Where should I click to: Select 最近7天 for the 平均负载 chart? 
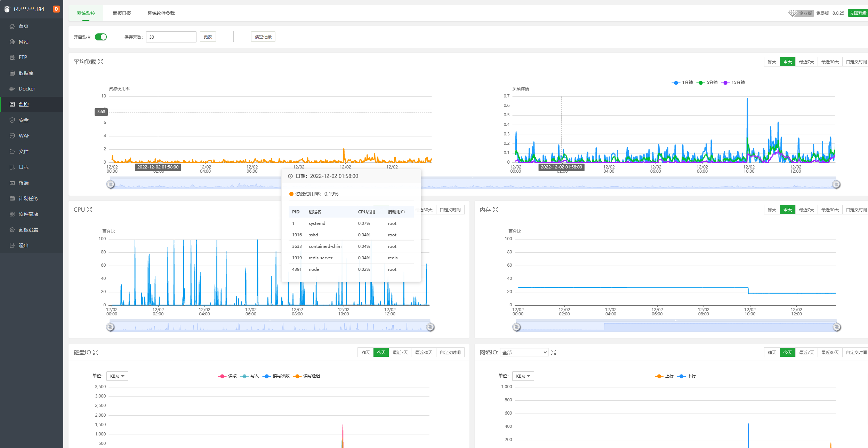point(806,62)
